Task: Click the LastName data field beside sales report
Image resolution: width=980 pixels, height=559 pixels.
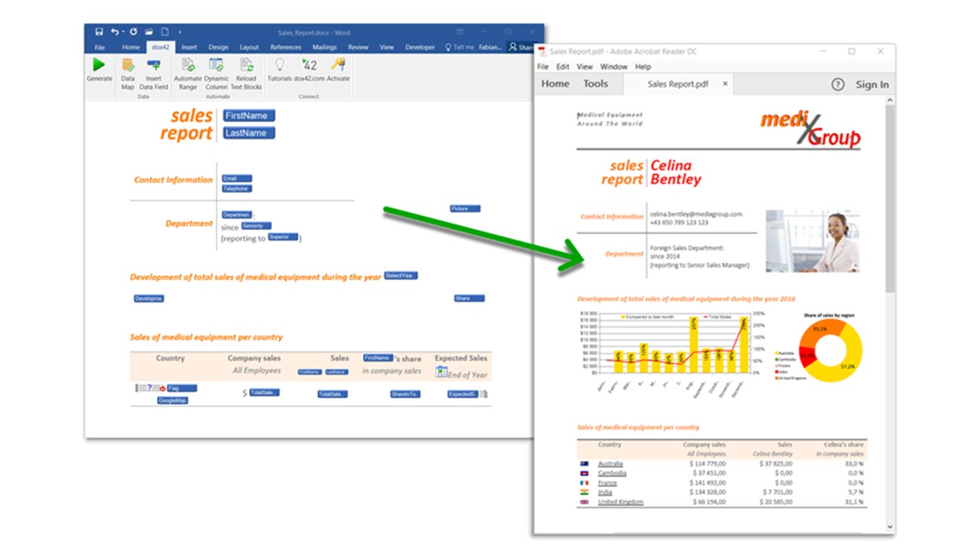Action: 249,133
